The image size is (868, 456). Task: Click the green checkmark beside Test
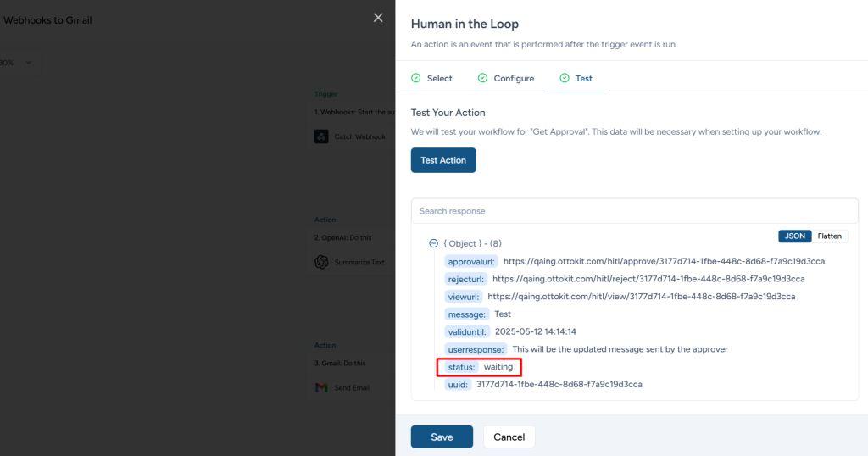565,78
